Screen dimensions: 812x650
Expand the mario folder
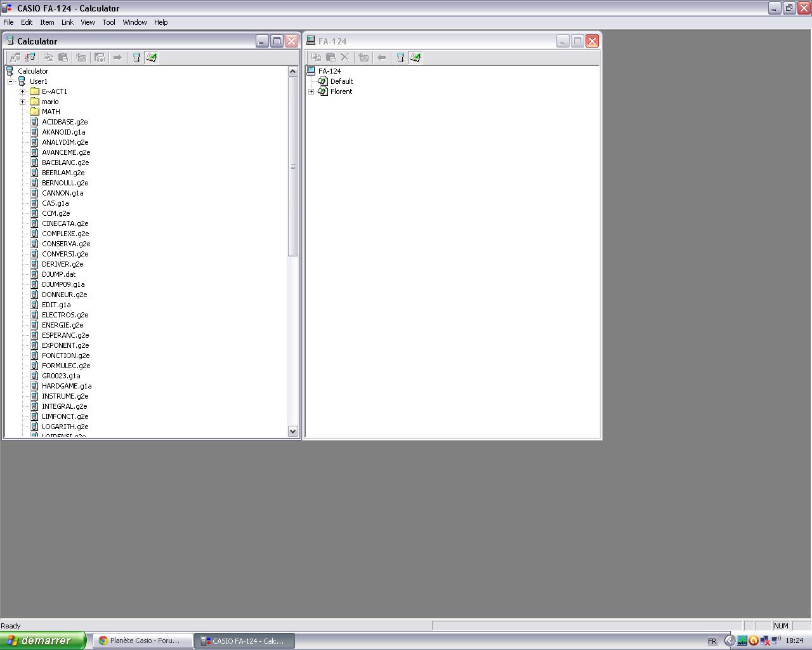[x=22, y=102]
